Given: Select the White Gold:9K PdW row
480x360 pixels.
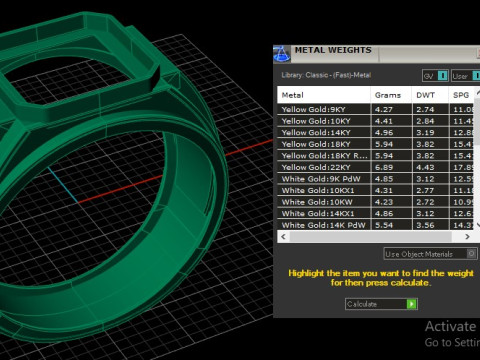Looking at the screenshot, I should coord(375,179).
